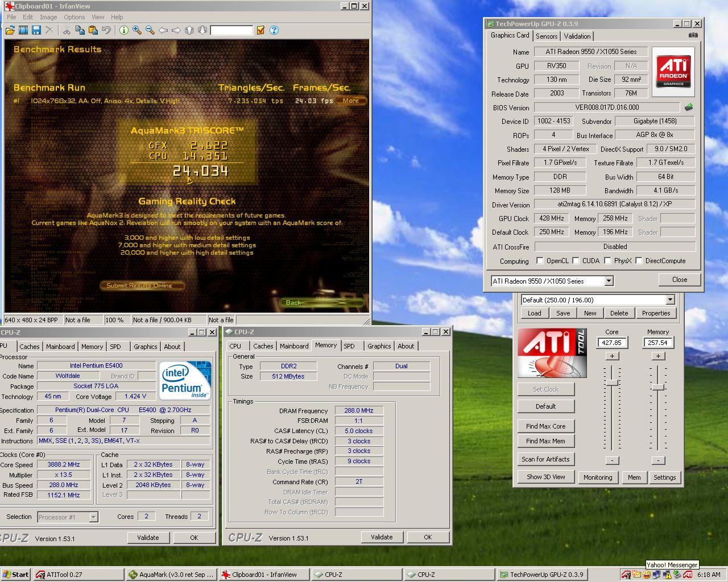
Task: Click Find Max Core in ATITool
Action: [546, 426]
